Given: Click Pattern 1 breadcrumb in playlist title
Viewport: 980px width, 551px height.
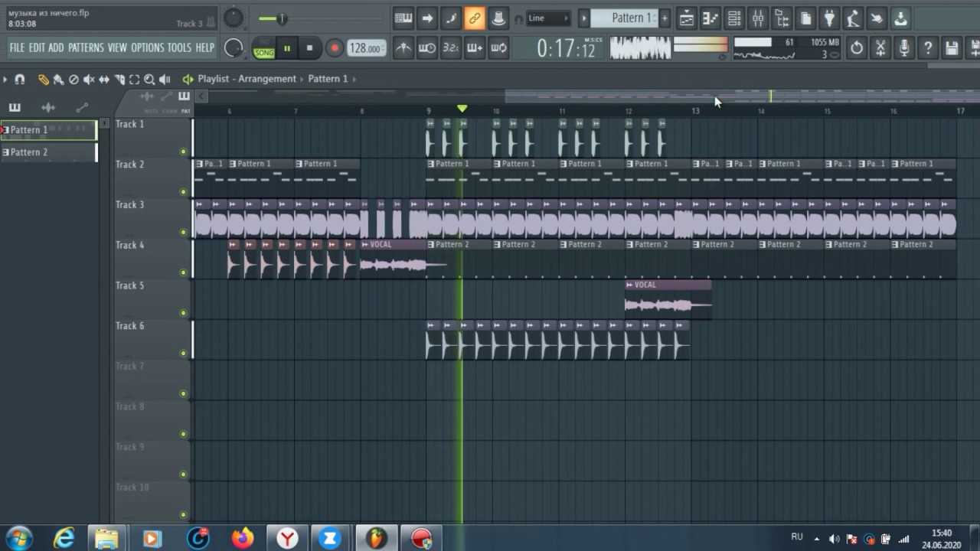Looking at the screenshot, I should click(328, 79).
